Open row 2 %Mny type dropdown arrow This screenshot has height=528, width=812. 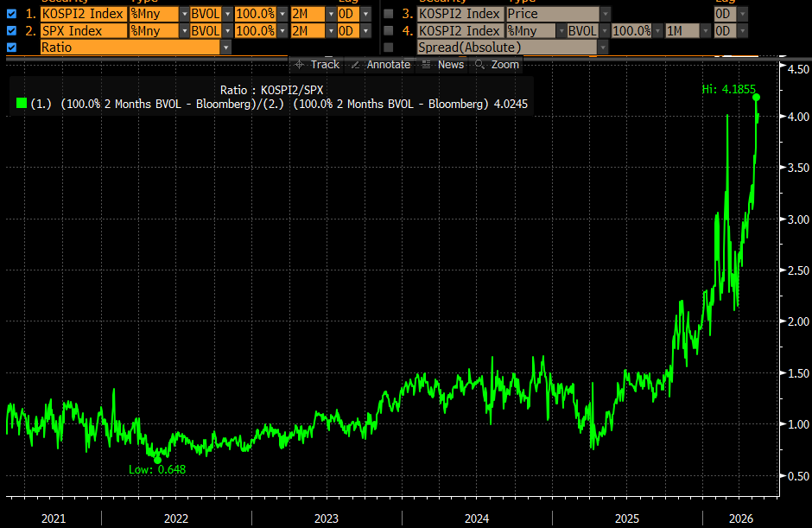click(x=184, y=31)
